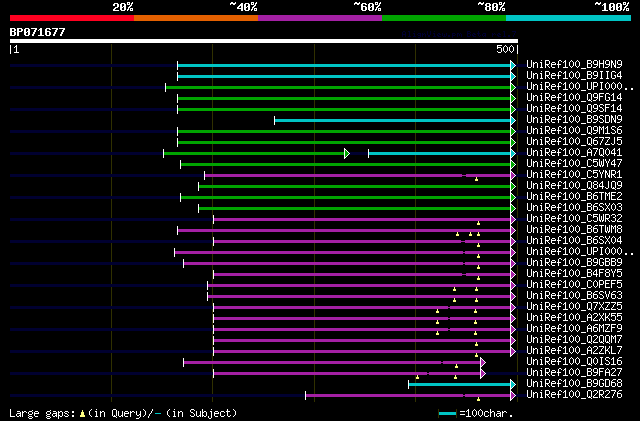The height and width of the screenshot is (421, 640).
Task: Select the UniRef100_Q7XZZ5 label
Action: (574, 307)
